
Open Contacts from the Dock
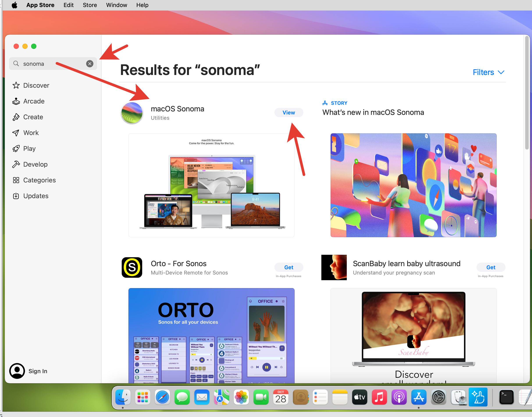(x=301, y=397)
